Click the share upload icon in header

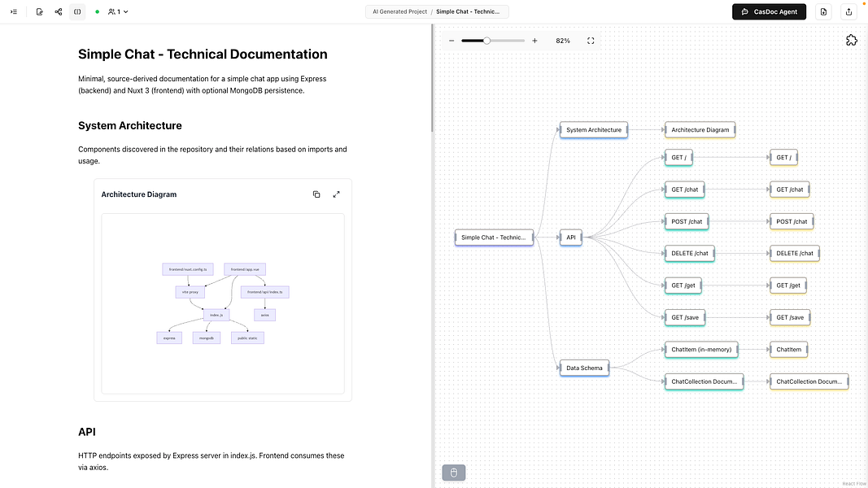point(848,11)
